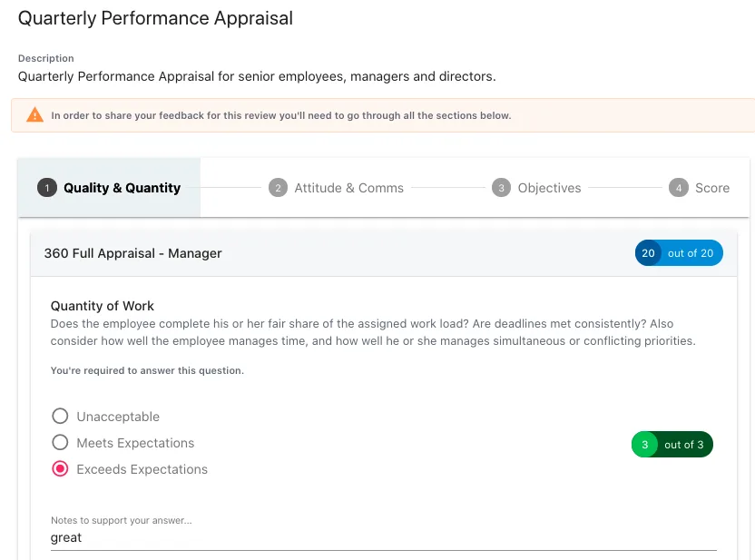Viewport: 755px width, 560px height.
Task: Select the Unacceptable radio option
Action: click(60, 416)
